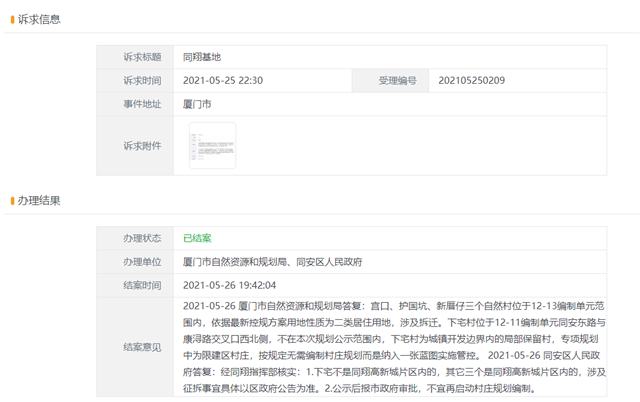Click the 结案意见 label cell
640x402 pixels.
pos(135,347)
